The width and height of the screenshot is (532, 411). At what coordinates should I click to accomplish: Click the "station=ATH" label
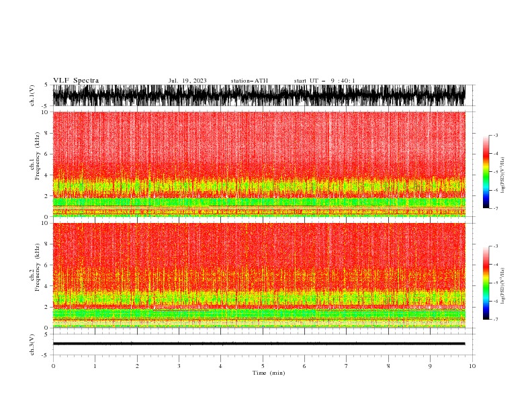point(249,81)
